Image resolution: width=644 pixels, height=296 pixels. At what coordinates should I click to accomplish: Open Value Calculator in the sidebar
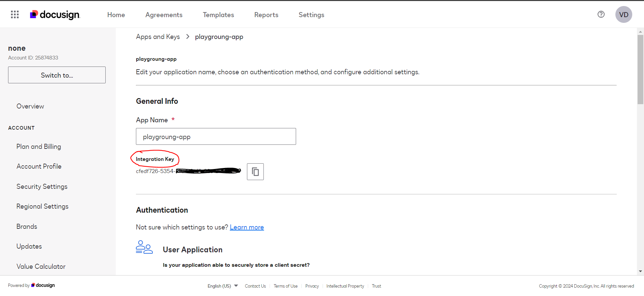(x=41, y=266)
